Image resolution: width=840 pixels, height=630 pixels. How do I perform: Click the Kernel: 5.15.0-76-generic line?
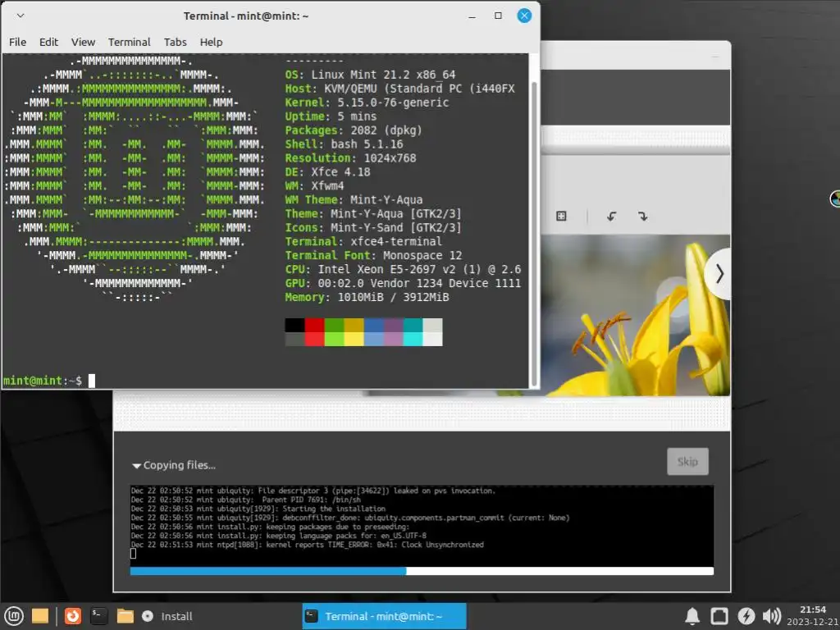click(x=367, y=103)
